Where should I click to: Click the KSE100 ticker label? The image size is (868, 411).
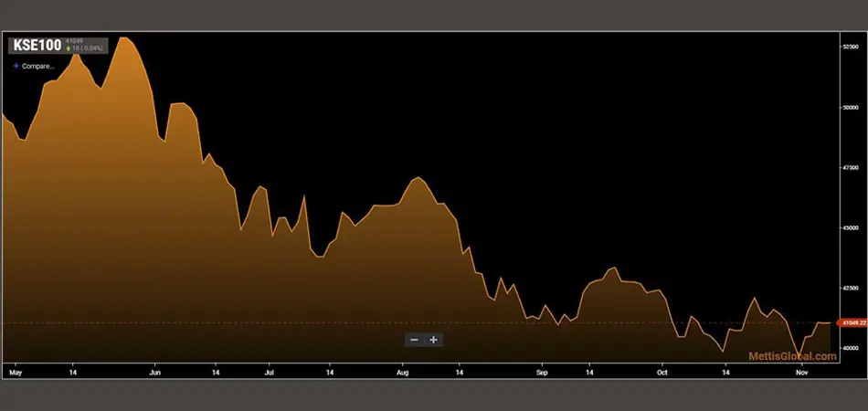(x=37, y=46)
